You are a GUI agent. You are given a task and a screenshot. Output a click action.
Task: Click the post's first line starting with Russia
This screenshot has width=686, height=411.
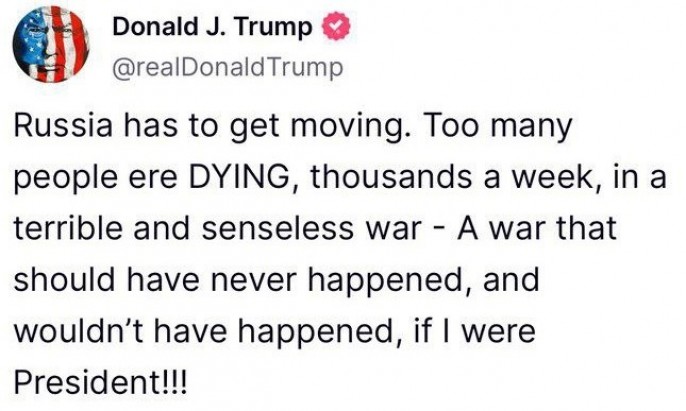[x=293, y=127]
